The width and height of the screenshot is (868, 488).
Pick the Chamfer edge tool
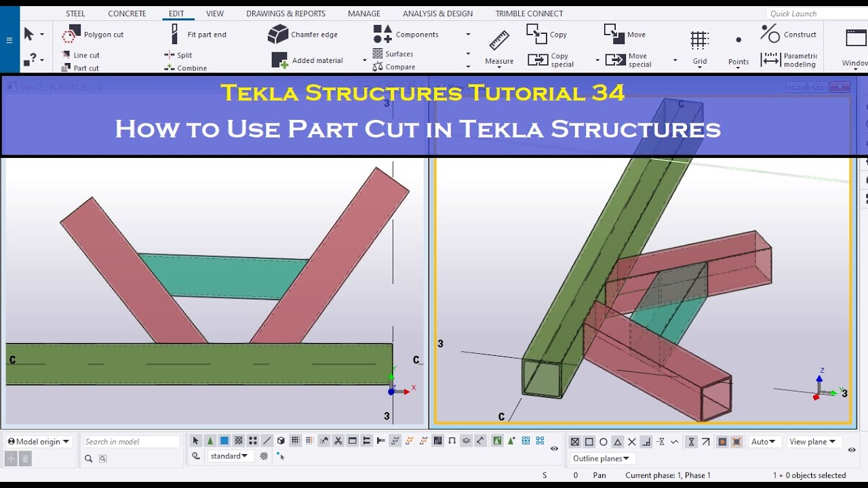[x=302, y=35]
